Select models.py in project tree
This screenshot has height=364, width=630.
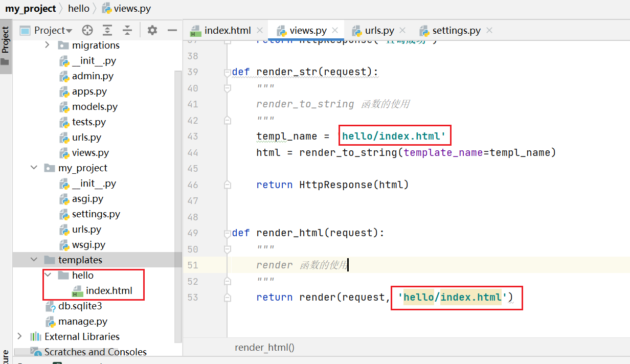click(x=95, y=106)
